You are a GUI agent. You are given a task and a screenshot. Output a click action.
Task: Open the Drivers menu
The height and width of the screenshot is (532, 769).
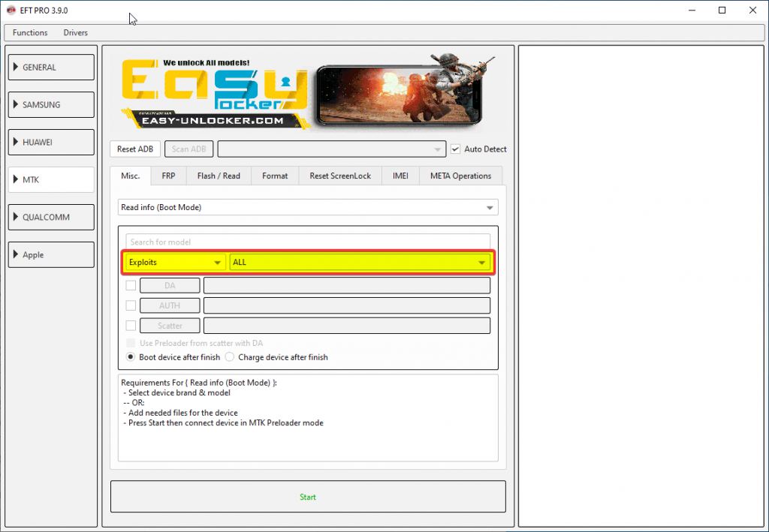(76, 32)
